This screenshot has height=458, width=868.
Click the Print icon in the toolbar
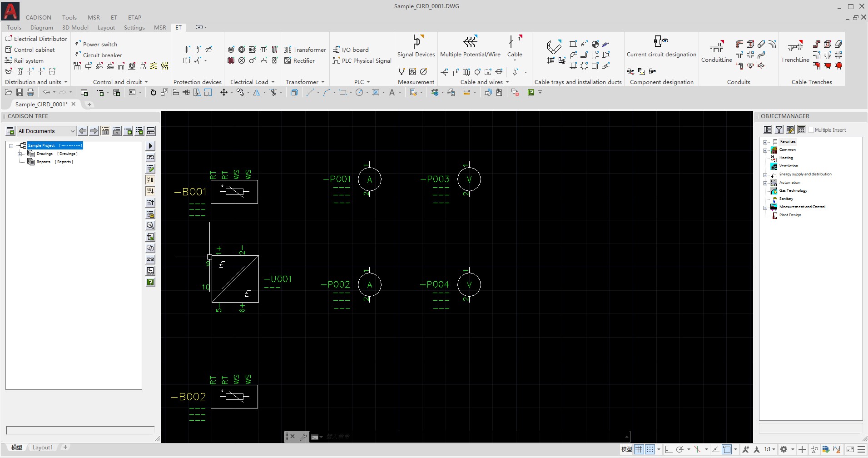click(x=30, y=93)
